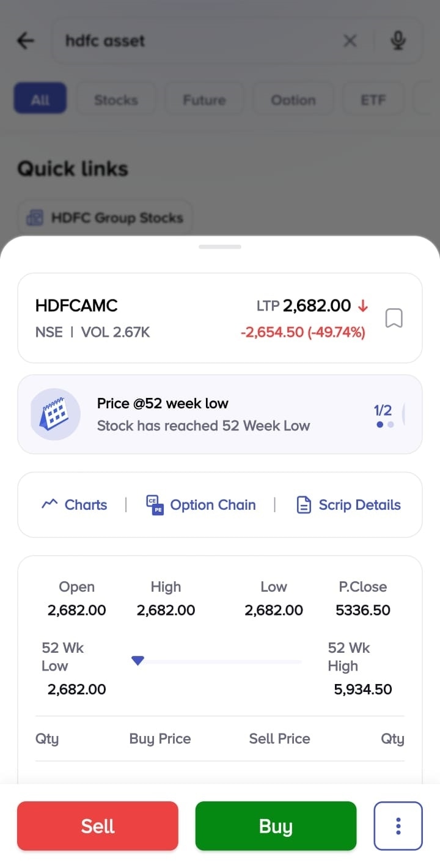This screenshot has width=440, height=868.
Task: Tap the microphone voice search icon
Action: click(x=398, y=41)
